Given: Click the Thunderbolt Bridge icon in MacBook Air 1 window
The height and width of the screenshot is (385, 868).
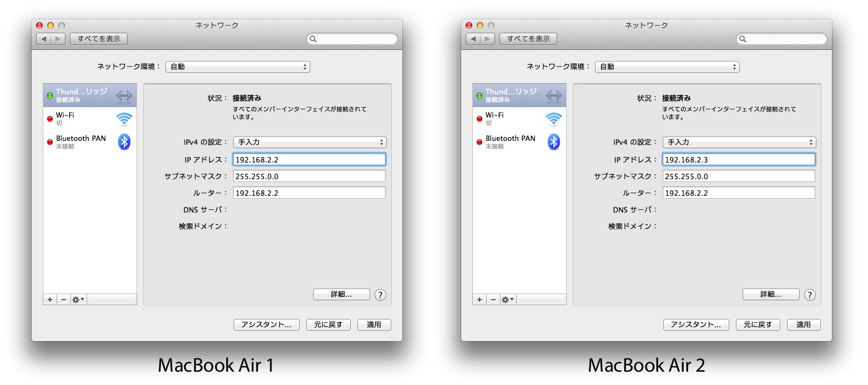Looking at the screenshot, I should click(124, 96).
